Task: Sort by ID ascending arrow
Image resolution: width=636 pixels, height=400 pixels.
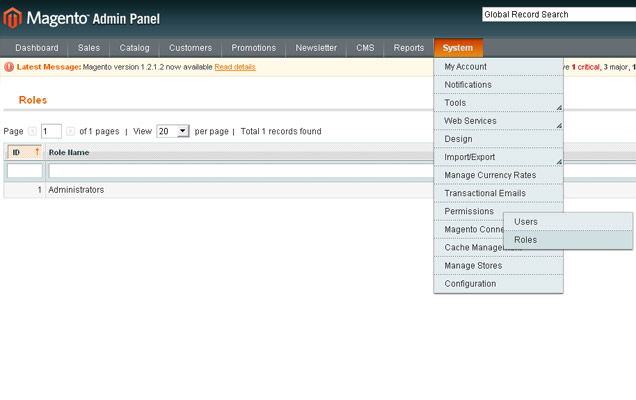Action: pos(37,152)
